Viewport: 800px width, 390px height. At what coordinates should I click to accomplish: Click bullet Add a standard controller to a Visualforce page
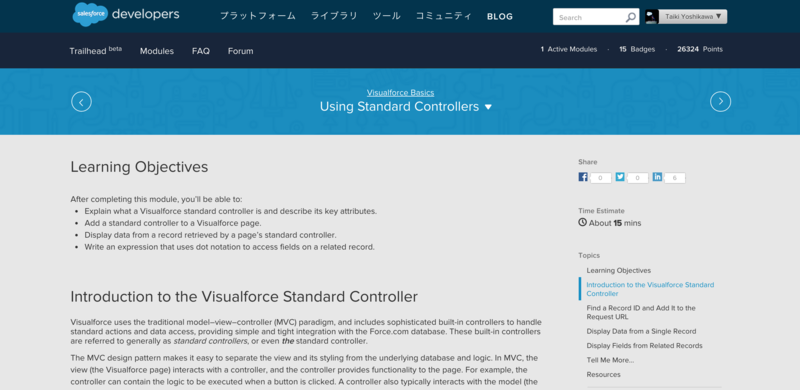pyautogui.click(x=173, y=223)
